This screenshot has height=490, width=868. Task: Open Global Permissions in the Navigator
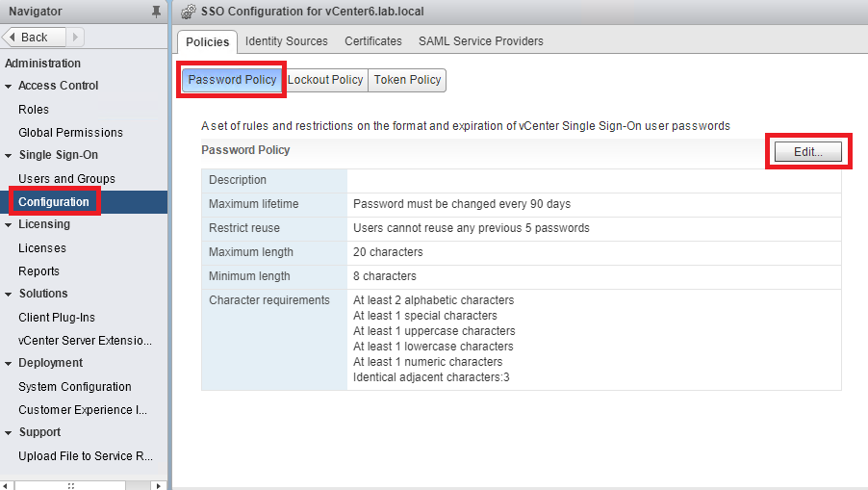pyautogui.click(x=70, y=133)
